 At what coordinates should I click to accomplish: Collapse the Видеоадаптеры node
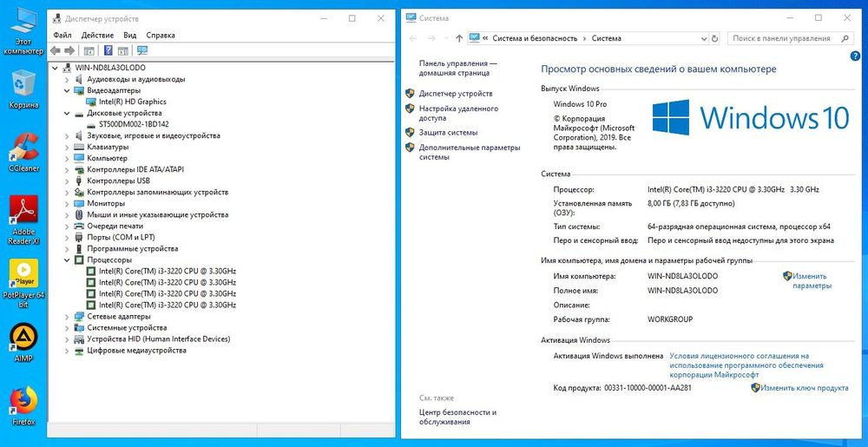[67, 90]
